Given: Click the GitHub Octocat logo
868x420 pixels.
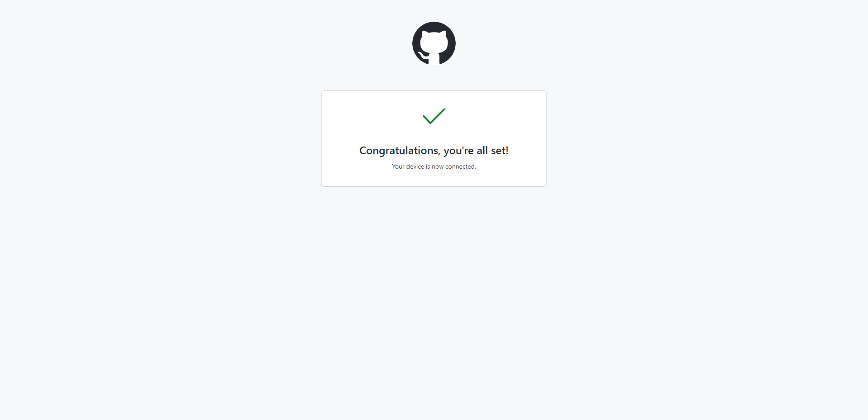Looking at the screenshot, I should (x=434, y=43).
